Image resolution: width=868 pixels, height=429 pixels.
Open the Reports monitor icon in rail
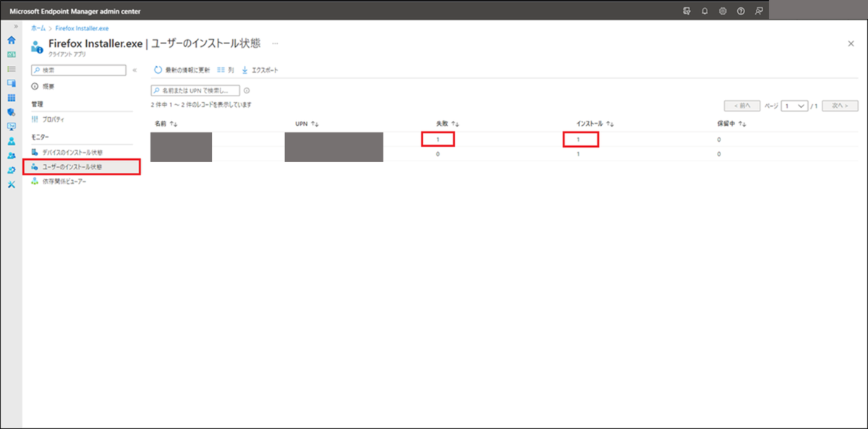pos(11,126)
